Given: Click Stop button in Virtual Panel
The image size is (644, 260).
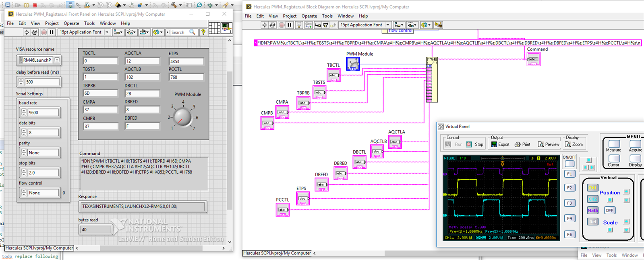Looking at the screenshot, I should point(474,144).
